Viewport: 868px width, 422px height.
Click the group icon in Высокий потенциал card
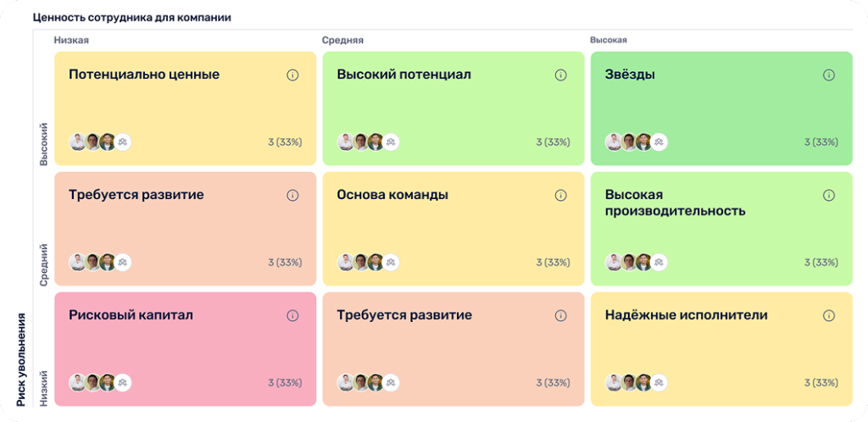click(x=391, y=142)
